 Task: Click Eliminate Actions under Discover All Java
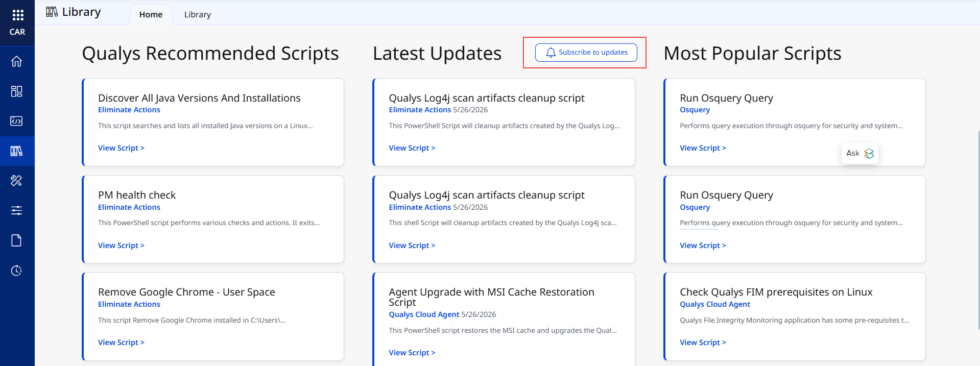pyautogui.click(x=129, y=110)
